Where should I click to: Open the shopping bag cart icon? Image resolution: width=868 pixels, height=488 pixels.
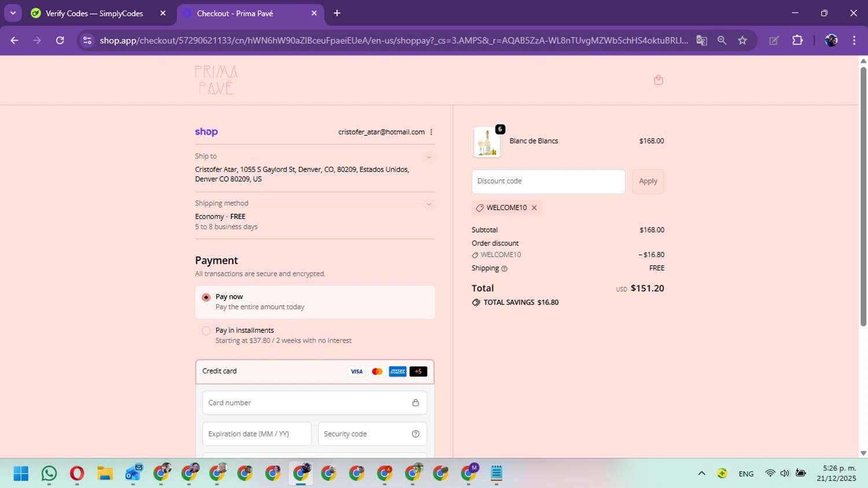coord(659,80)
